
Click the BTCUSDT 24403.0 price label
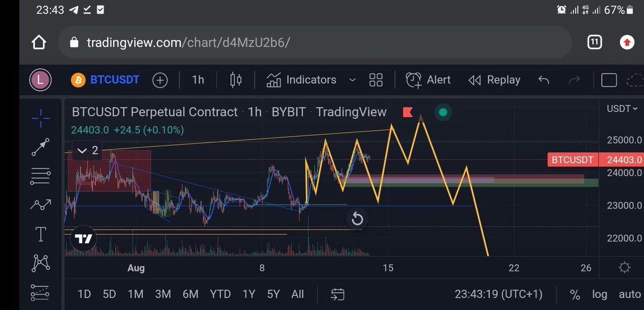(595, 160)
